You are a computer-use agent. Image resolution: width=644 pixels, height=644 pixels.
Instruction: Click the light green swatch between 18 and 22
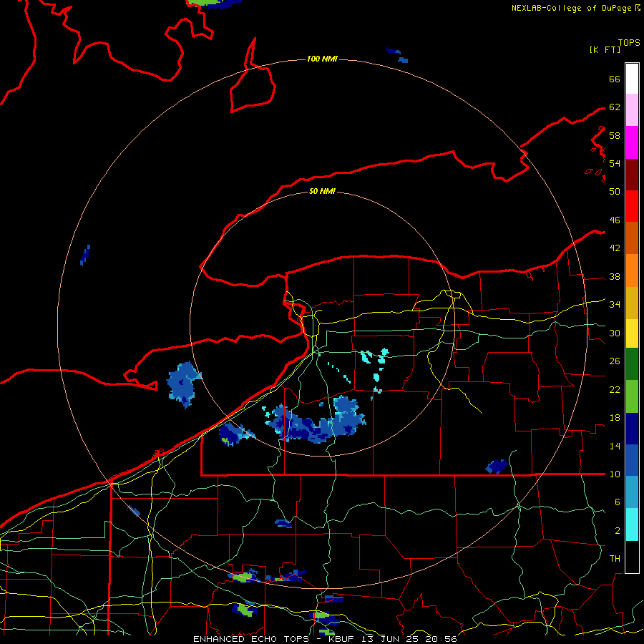632,396
